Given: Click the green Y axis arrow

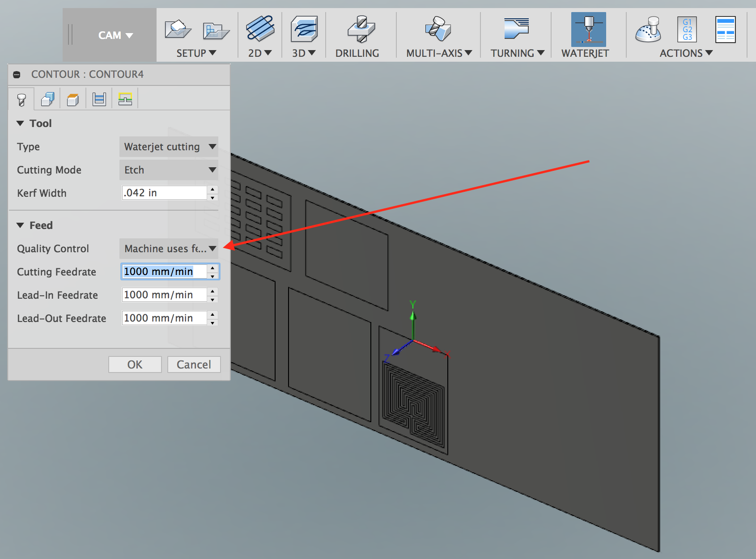Looking at the screenshot, I should pyautogui.click(x=413, y=320).
